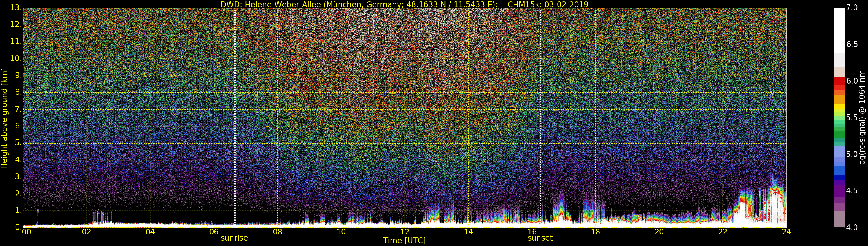Click the y-axis tick label '3.'

click(18, 177)
